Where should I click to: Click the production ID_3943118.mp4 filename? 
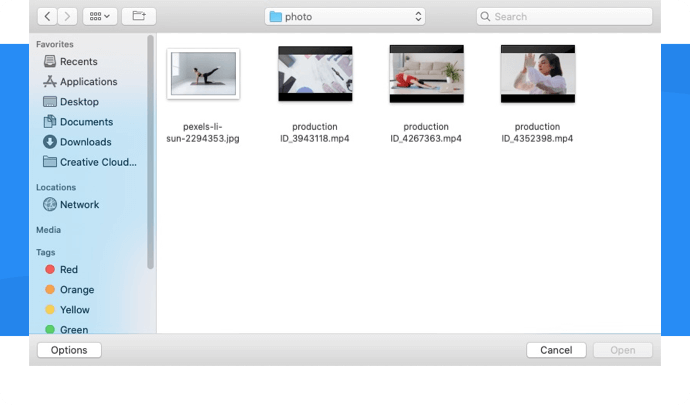coord(315,133)
